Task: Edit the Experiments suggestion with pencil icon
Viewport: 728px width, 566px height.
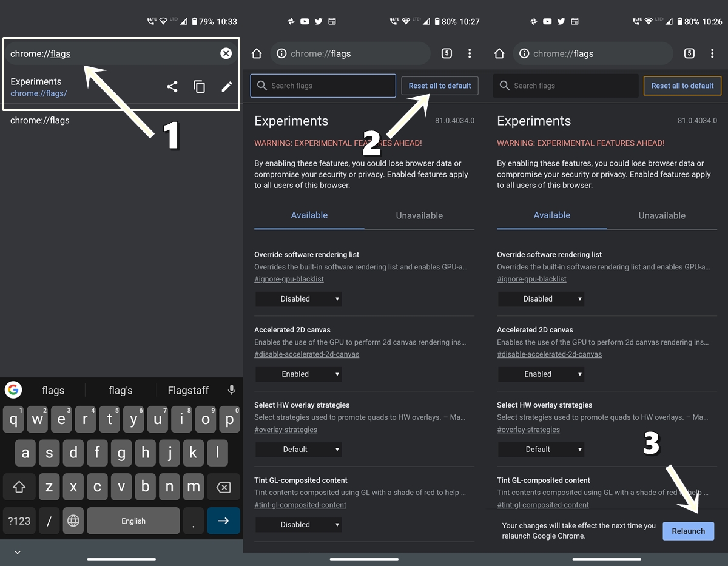Action: 227,87
